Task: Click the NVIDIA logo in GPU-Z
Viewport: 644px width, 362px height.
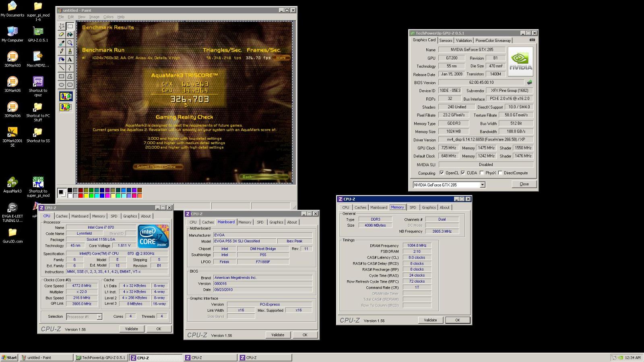Action: (520, 62)
